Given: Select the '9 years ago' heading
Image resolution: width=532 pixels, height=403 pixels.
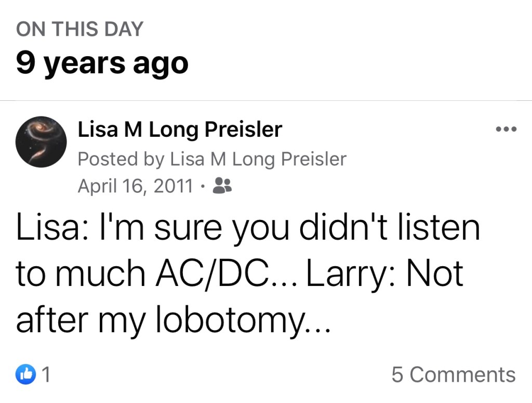Looking at the screenshot, I should 102,64.
